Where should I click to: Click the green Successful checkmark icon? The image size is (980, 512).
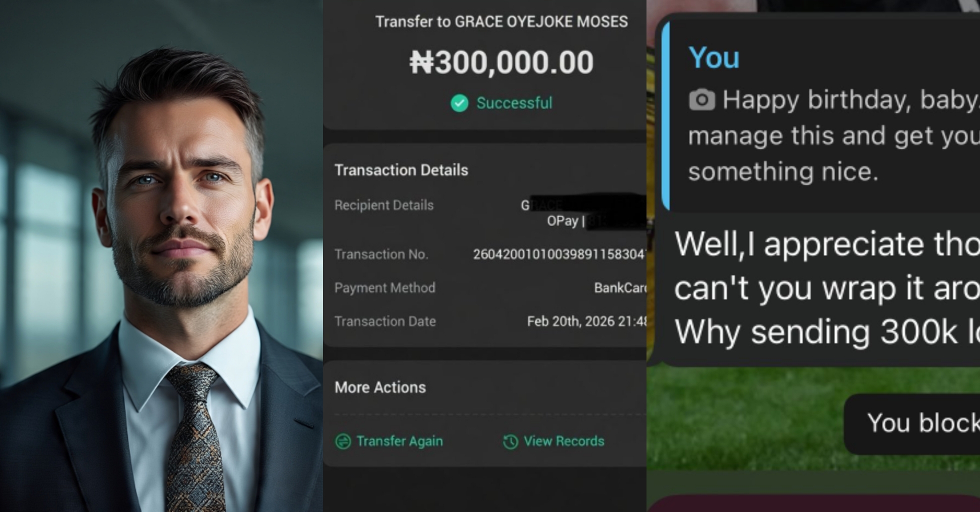click(459, 103)
